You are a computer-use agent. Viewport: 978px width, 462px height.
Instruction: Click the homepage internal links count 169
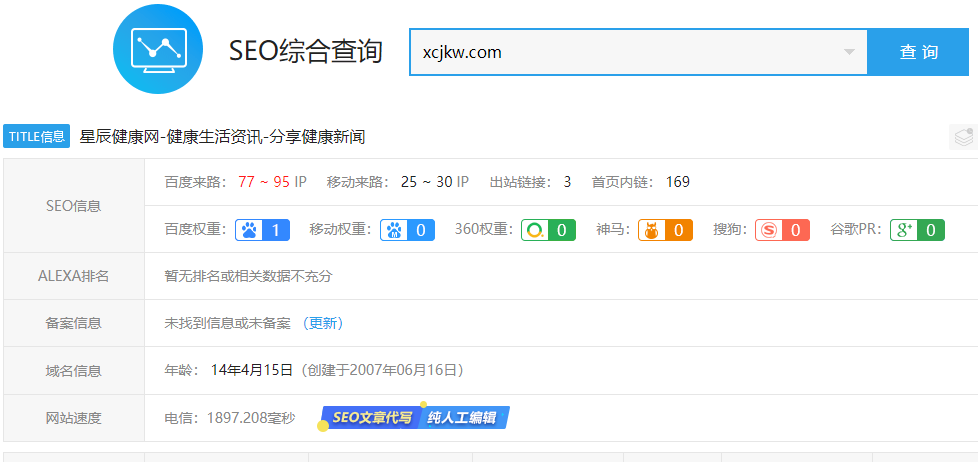point(677,182)
